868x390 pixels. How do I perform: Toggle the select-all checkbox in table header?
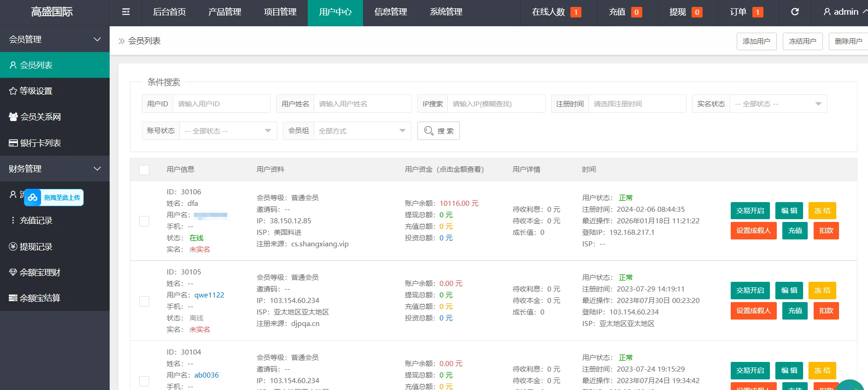click(144, 170)
